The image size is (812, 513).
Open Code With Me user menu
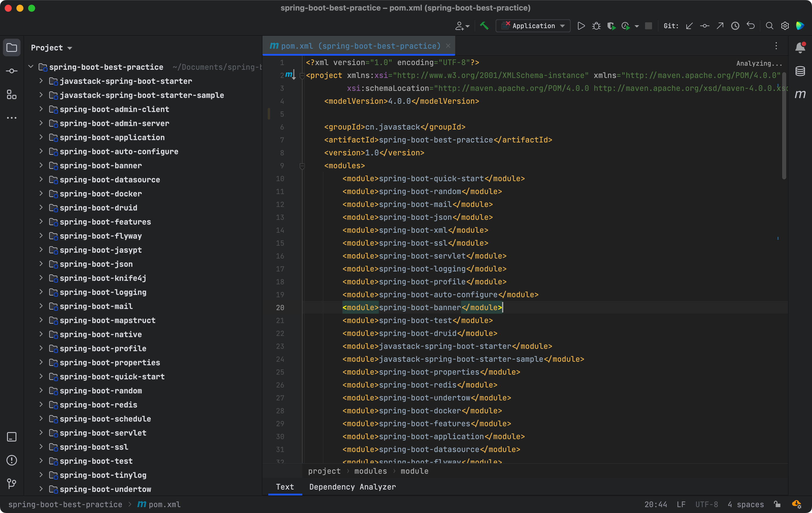coord(462,26)
